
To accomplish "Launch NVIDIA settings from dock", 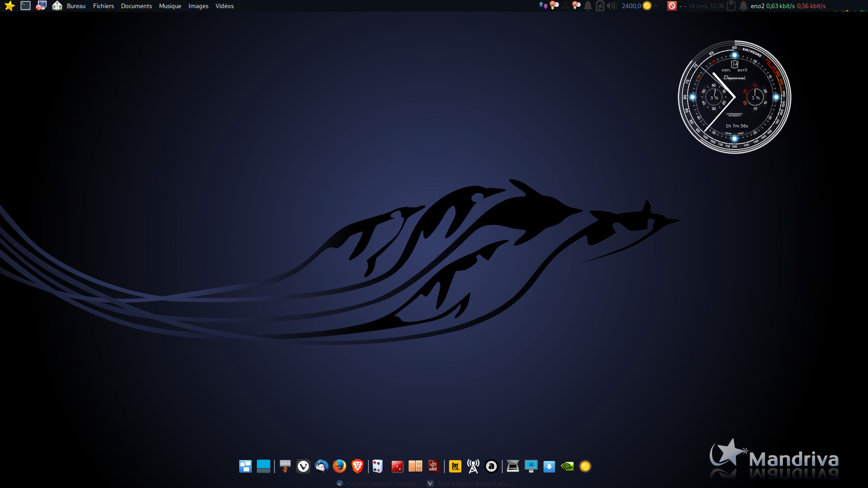I will tap(567, 466).
